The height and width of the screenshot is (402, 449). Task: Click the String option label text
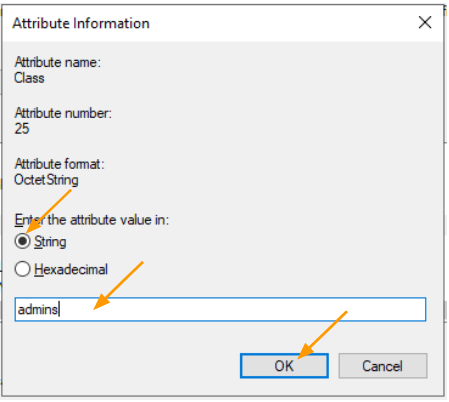pos(50,242)
